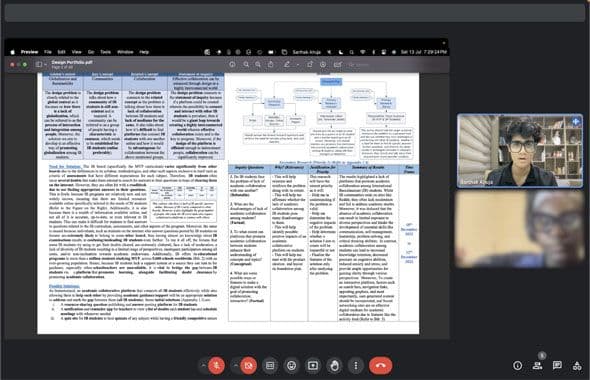590x380 pixels.
Task: Leave the call with red hang-up button
Action: click(380, 365)
